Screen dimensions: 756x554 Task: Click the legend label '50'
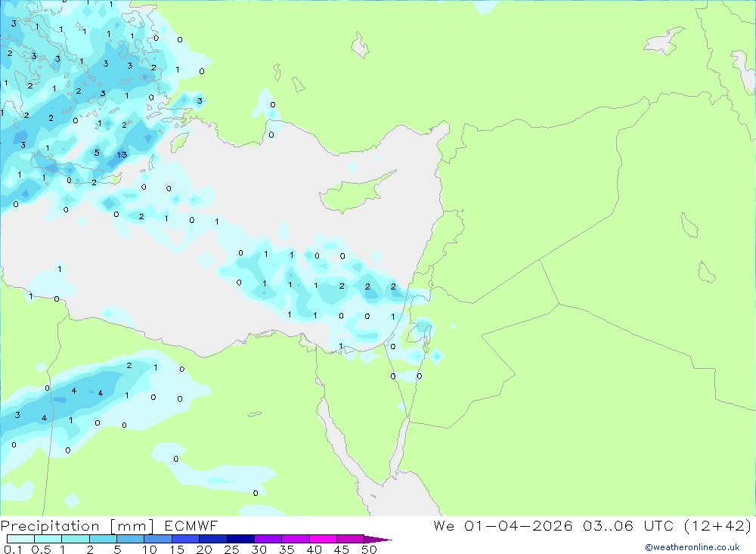coord(370,549)
